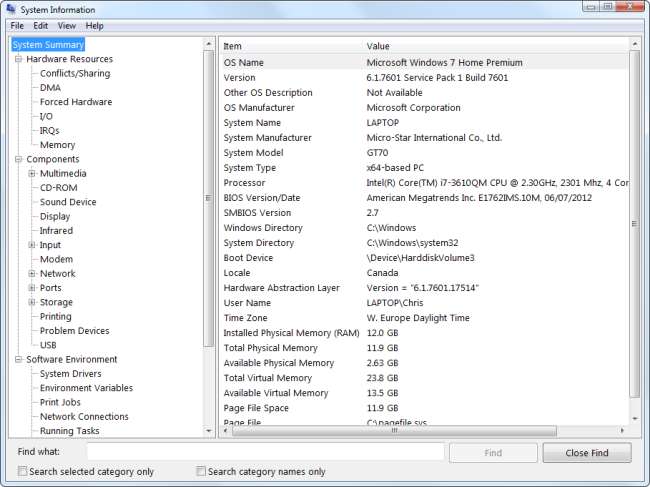Select Conflicts/Sharing in the tree

pyautogui.click(x=75, y=73)
